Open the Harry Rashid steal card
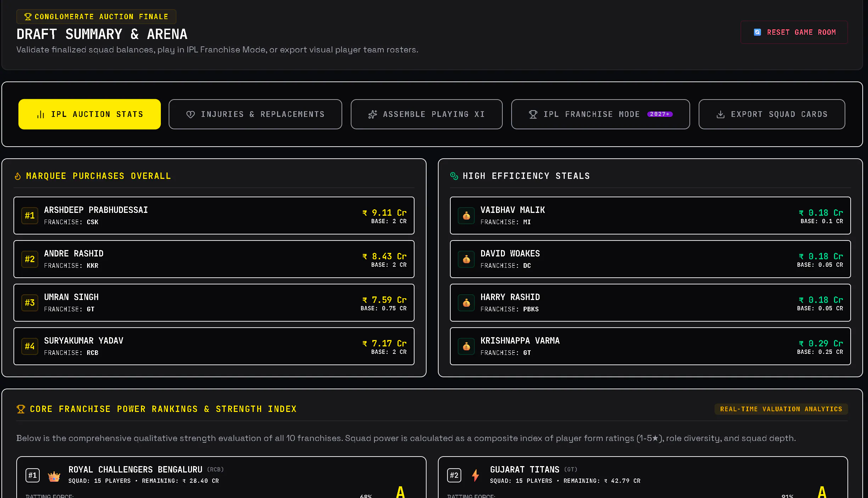 point(650,303)
